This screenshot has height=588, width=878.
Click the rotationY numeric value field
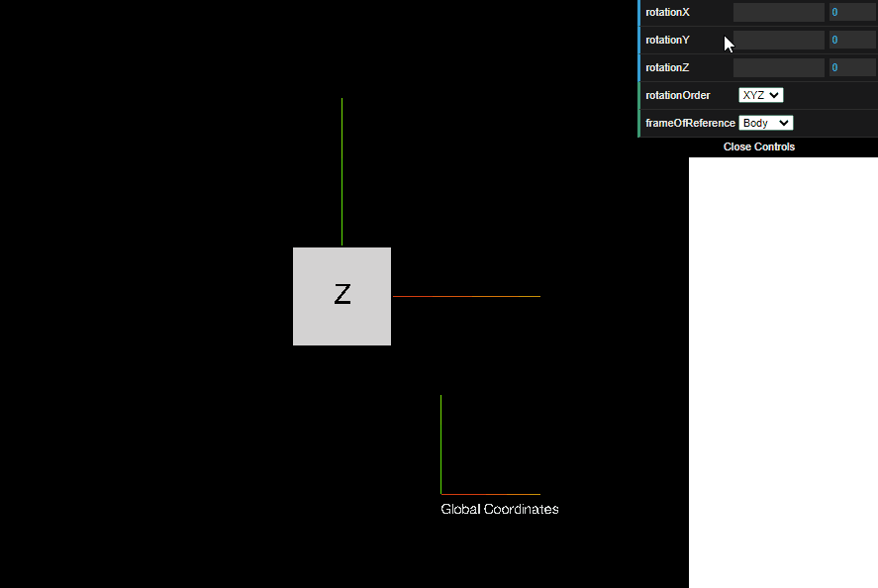852,40
